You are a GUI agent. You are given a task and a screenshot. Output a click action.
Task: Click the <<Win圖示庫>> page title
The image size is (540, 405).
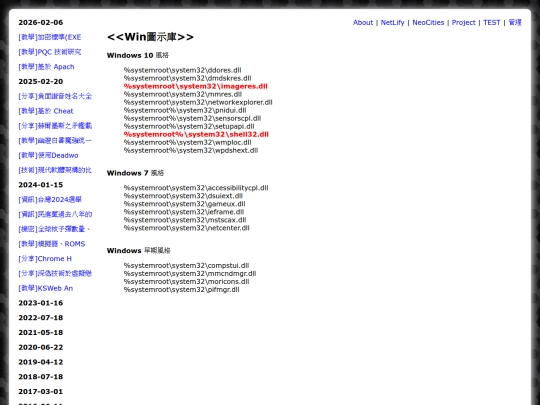click(x=150, y=37)
